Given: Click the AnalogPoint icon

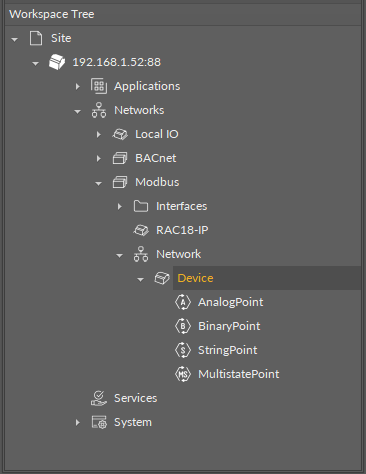Looking at the screenshot, I should (183, 302).
